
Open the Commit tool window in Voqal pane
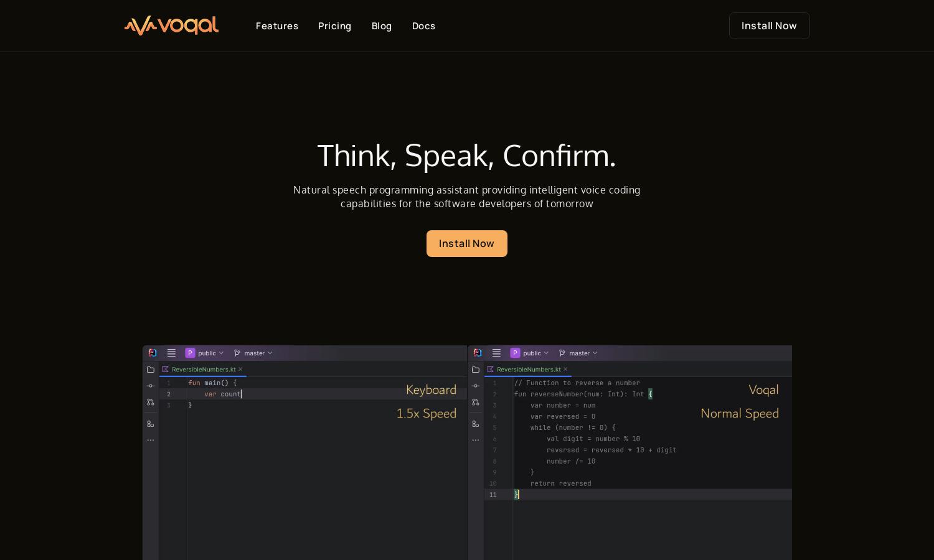click(x=476, y=386)
